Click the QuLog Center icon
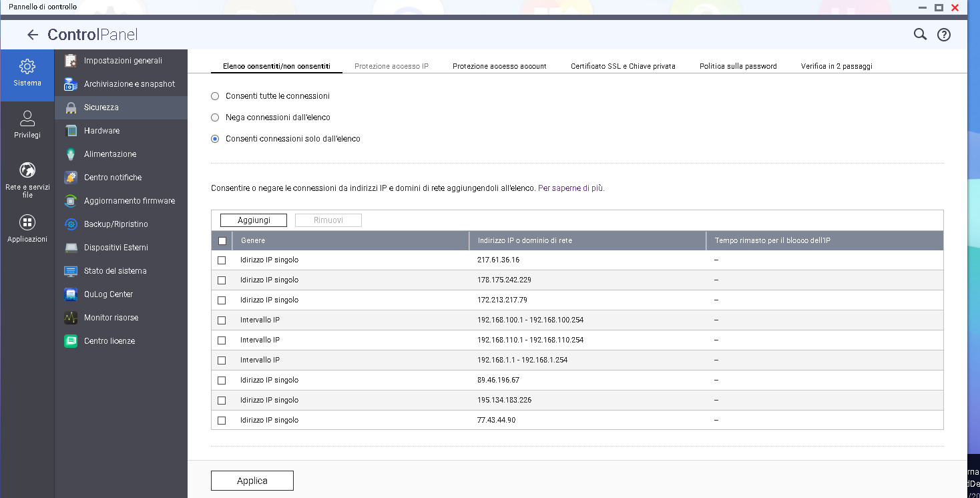This screenshot has width=980, height=498. [x=71, y=294]
